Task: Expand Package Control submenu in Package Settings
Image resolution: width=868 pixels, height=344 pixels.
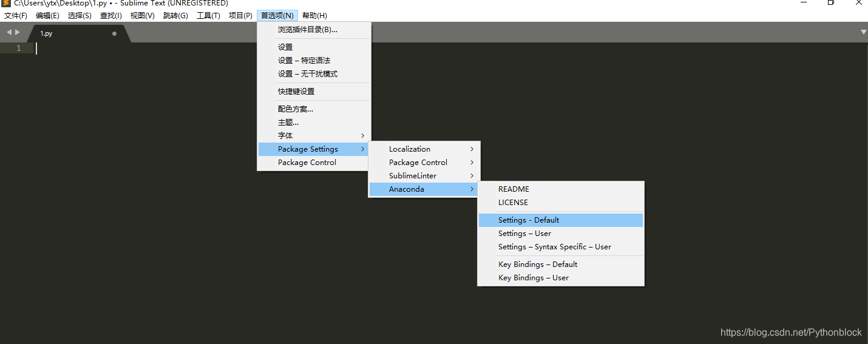Action: pyautogui.click(x=424, y=162)
